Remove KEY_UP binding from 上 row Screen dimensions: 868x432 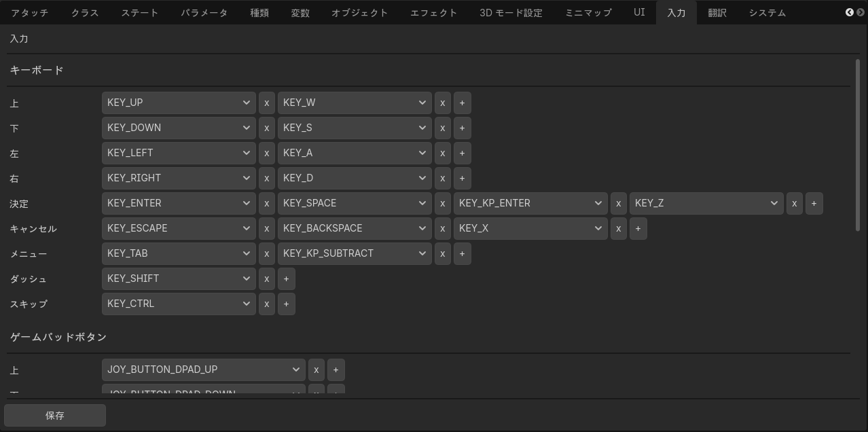click(x=267, y=103)
